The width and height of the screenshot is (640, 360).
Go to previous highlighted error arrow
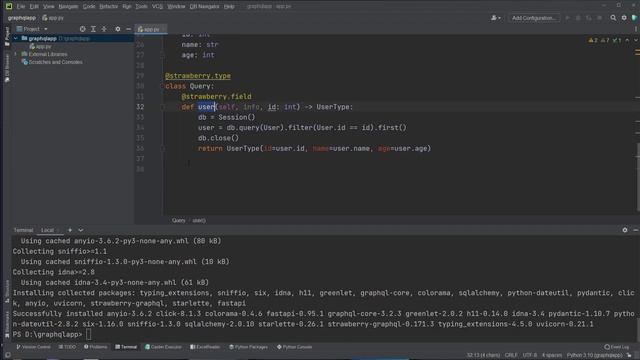coord(627,40)
